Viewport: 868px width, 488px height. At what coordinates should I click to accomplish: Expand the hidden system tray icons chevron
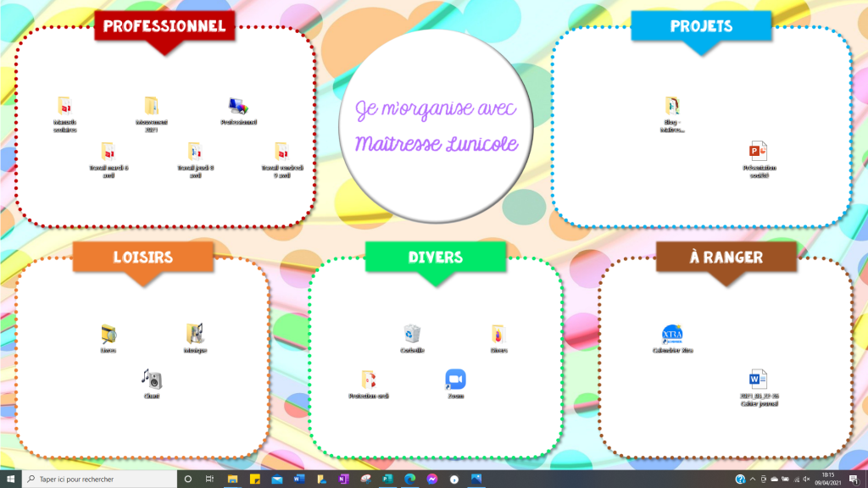(x=753, y=479)
